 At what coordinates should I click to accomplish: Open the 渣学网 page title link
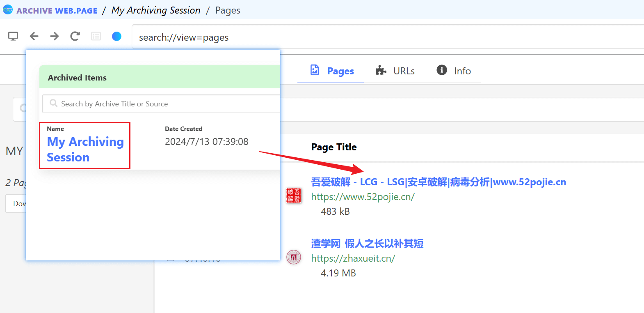point(367,244)
